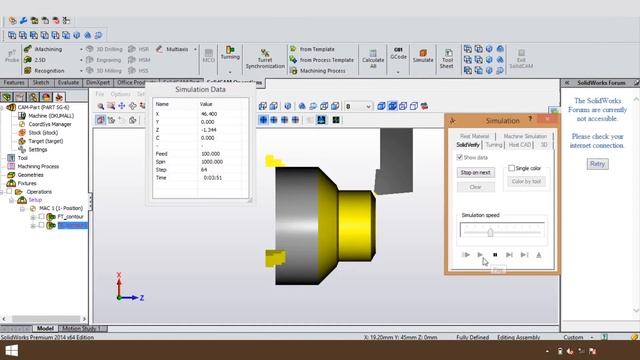Screen dimensions: 640x360
Task: Expand the FT_contour operation node
Action: pyautogui.click(x=33, y=217)
